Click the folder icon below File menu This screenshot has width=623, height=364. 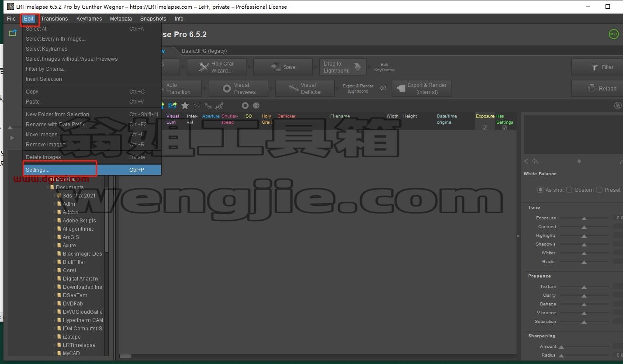(x=13, y=33)
